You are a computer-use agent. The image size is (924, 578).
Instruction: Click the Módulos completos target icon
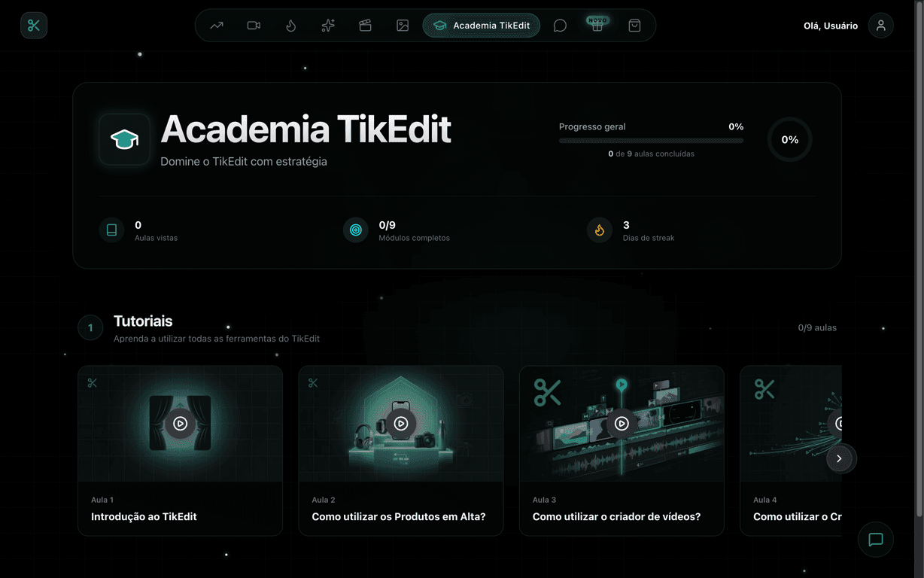pyautogui.click(x=356, y=230)
